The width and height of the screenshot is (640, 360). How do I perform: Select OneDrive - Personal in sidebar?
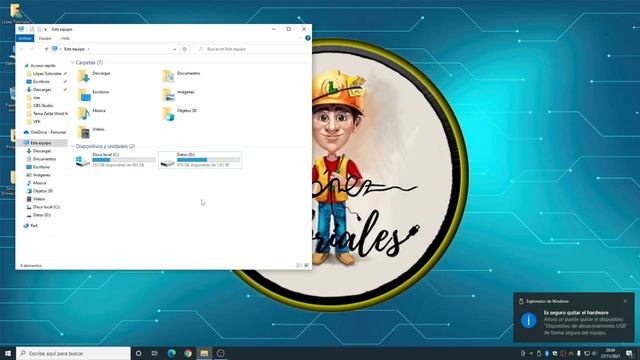point(44,132)
